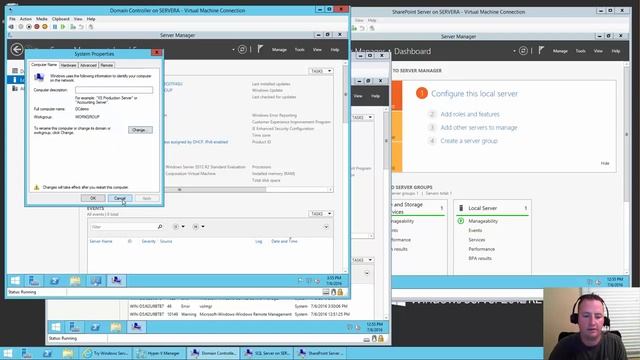Open host Server Manager taskbar icon
The image size is (640, 360).
27,353
